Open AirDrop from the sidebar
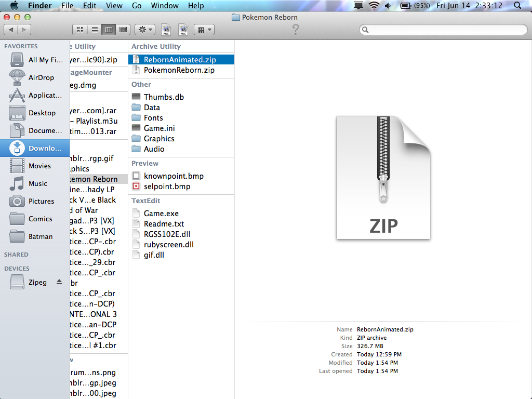 [41, 77]
